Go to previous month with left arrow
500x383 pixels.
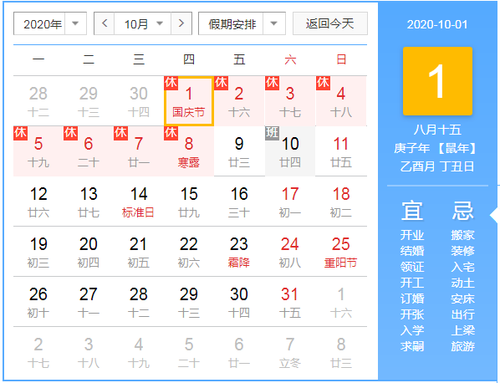(105, 23)
